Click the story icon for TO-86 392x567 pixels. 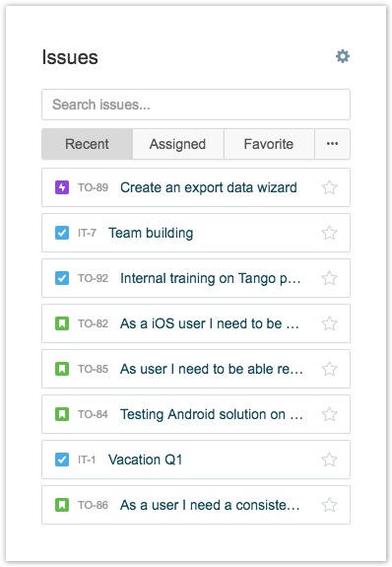tap(62, 505)
